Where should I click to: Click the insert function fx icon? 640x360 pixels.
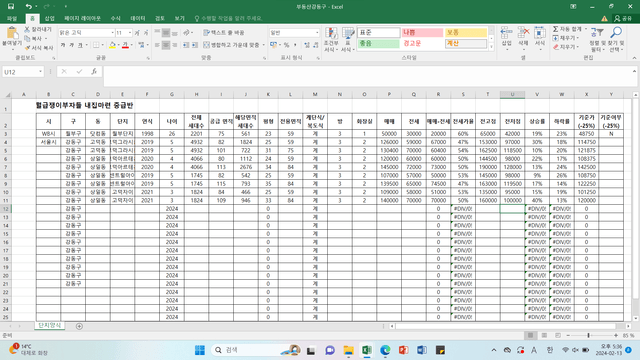pos(94,72)
